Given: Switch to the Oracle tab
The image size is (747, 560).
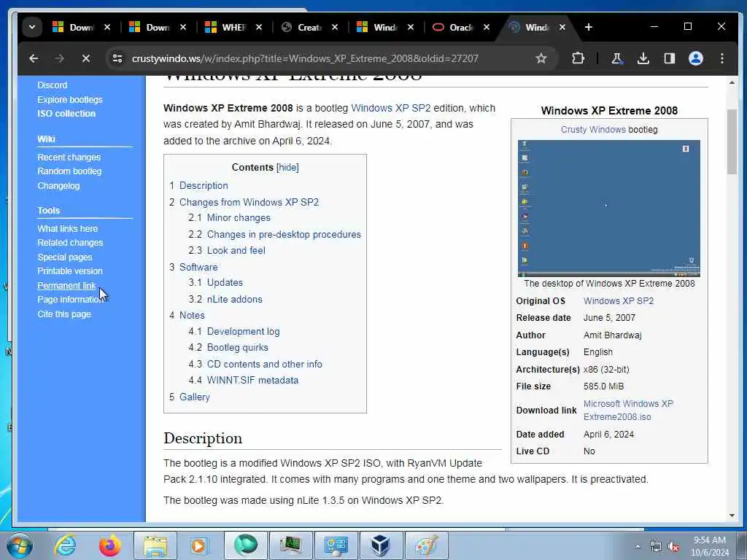Looking at the screenshot, I should click(453, 27).
